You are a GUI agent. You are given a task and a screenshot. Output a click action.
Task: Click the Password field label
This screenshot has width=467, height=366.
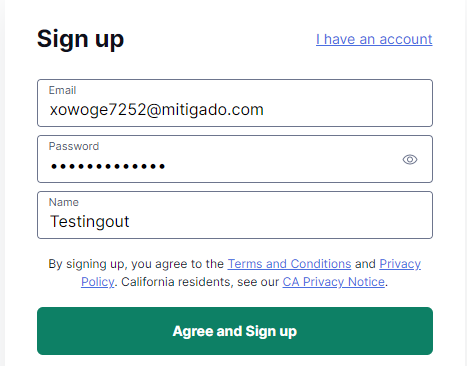[x=74, y=146]
